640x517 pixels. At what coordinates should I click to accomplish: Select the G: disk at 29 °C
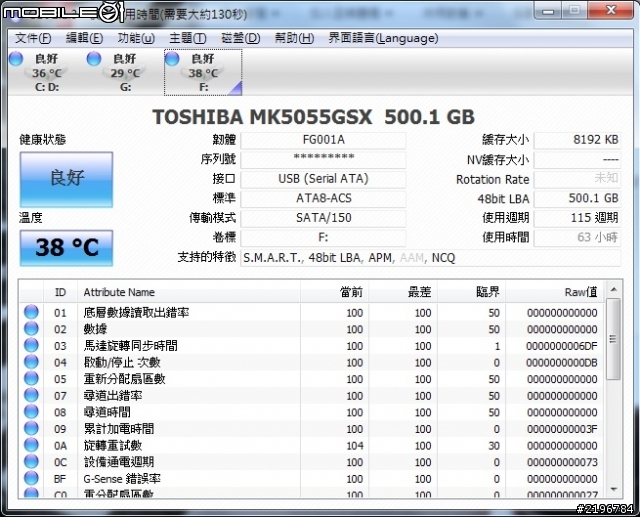tap(125, 72)
